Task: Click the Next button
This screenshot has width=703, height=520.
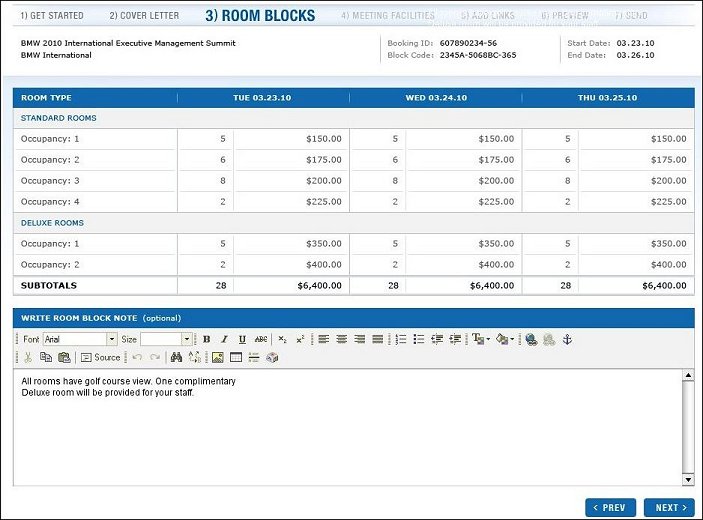Action: click(x=668, y=507)
